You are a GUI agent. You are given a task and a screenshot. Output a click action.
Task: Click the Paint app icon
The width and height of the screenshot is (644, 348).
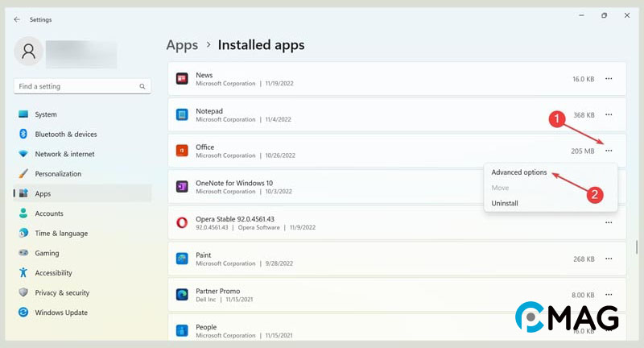tap(182, 259)
